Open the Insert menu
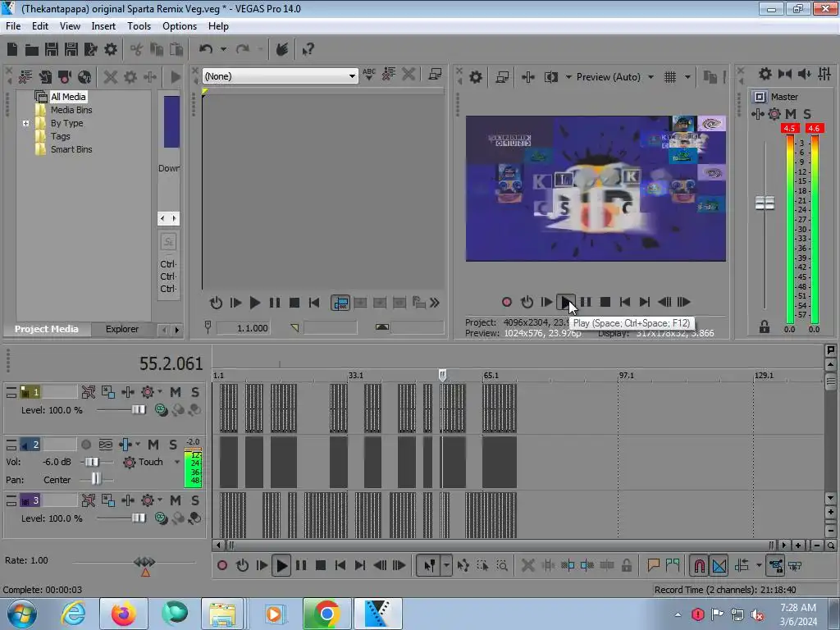840x630 pixels. click(103, 26)
